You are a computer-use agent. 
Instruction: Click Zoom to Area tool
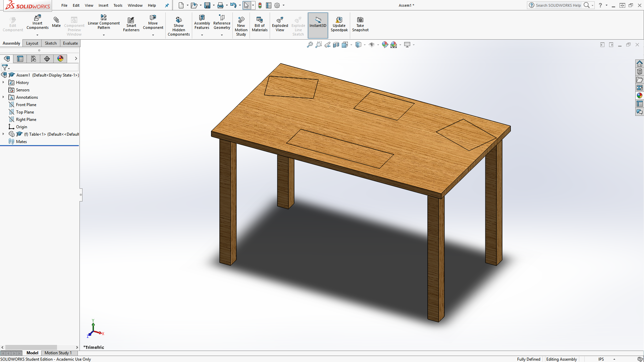[x=319, y=45]
